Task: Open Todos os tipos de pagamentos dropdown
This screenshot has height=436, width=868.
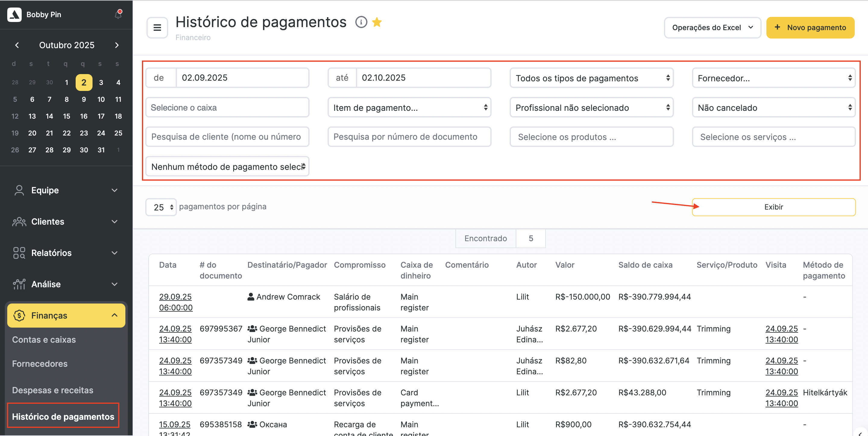Action: click(591, 78)
